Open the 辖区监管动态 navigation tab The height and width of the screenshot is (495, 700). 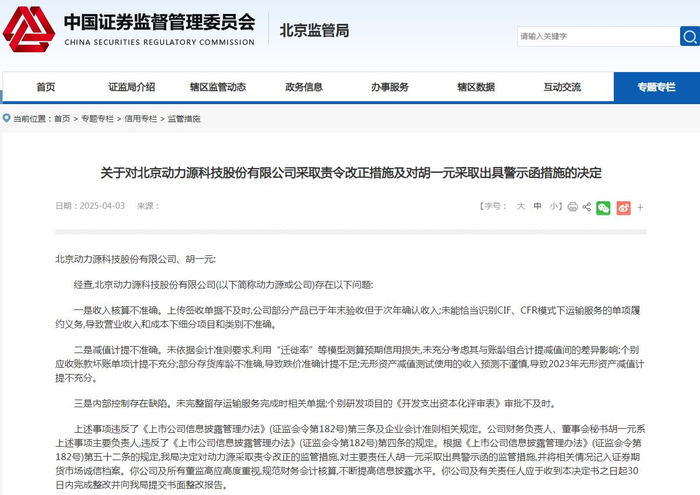[x=218, y=87]
